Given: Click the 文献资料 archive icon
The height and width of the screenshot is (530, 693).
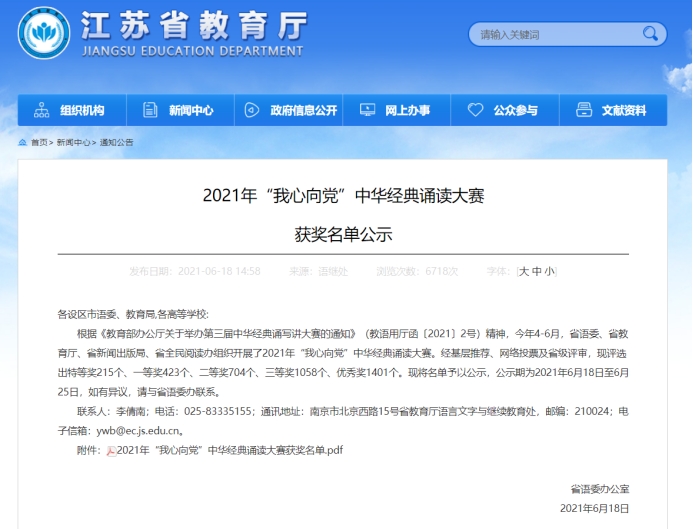Looking at the screenshot, I should 583,110.
